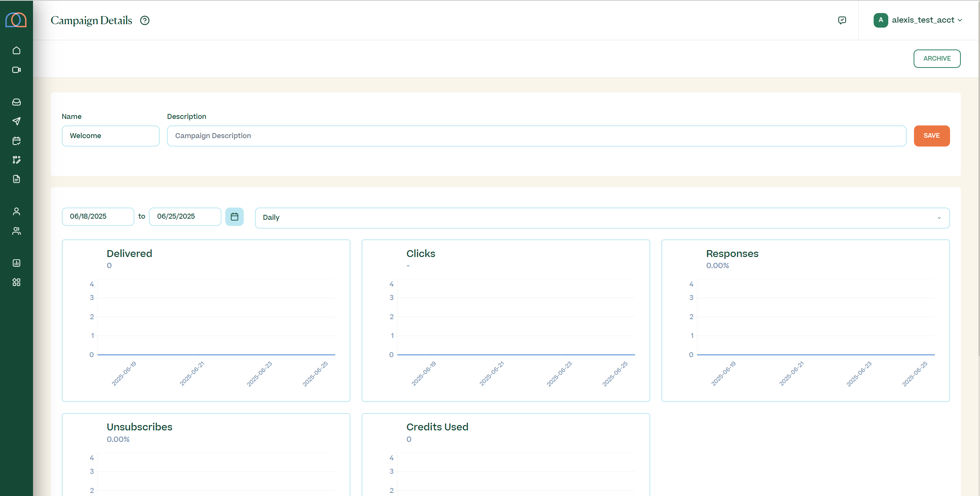The height and width of the screenshot is (496, 980).
Task: Open the feedback message icon in header
Action: pyautogui.click(x=842, y=20)
